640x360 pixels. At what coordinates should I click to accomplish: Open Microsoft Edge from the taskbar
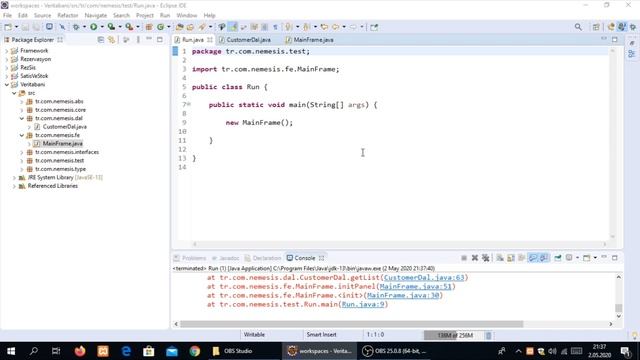coord(126,351)
